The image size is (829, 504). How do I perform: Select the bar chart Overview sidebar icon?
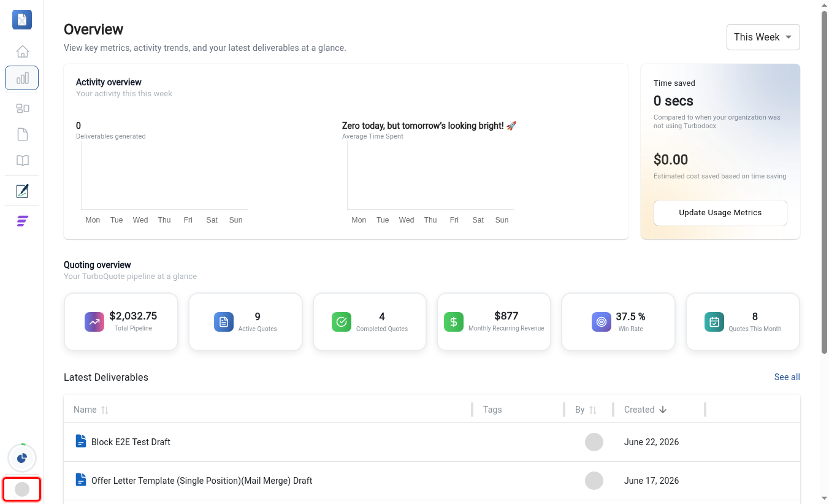click(22, 78)
